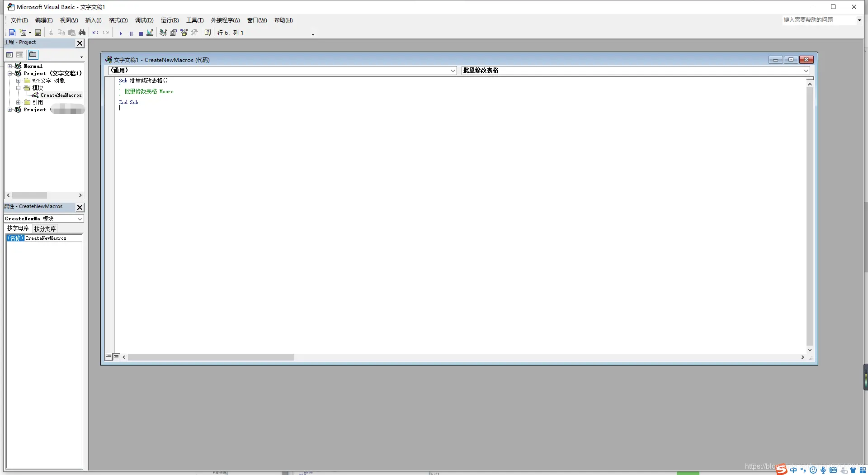
Task: Close the 属性 - CreateNewMacros panel
Action: tap(80, 207)
